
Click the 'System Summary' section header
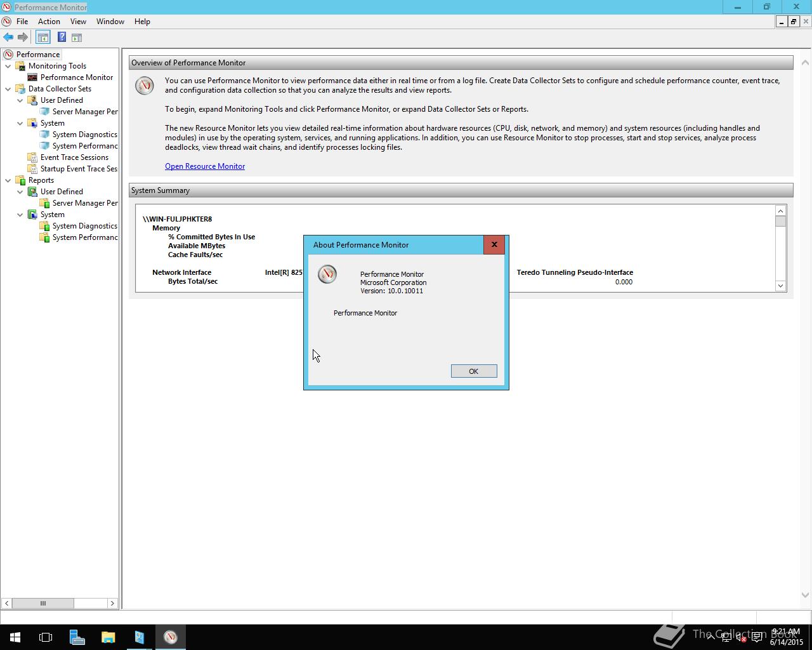coord(461,190)
